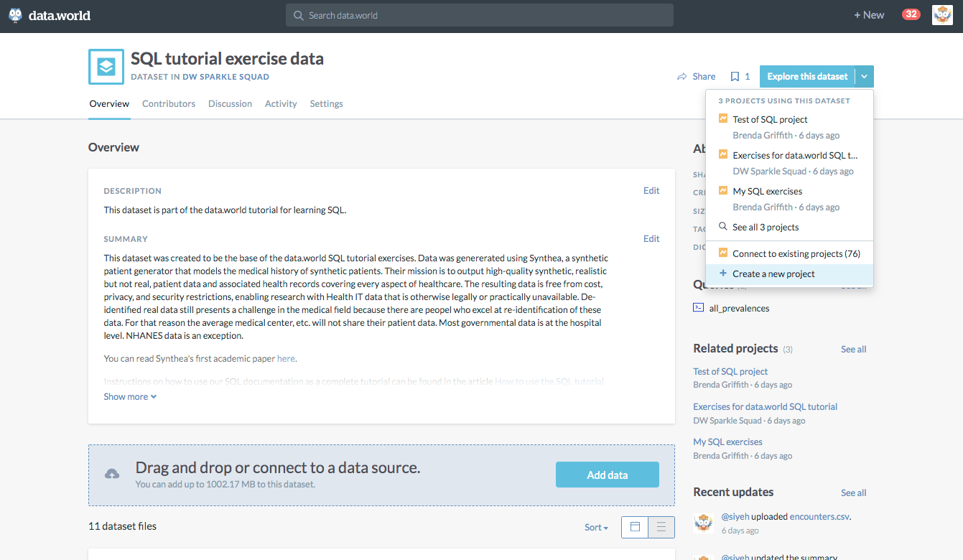963x560 pixels.
Task: Click the @siyeh uploaded user link
Action: point(735,516)
